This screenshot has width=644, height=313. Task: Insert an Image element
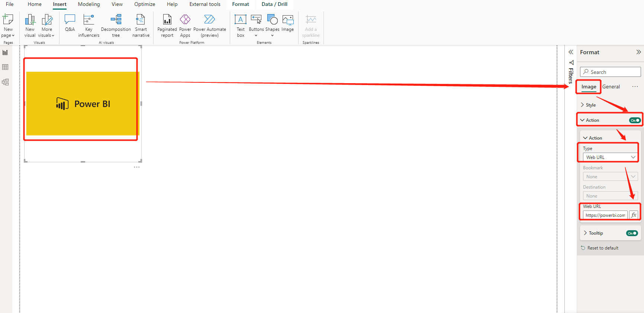pyautogui.click(x=288, y=23)
